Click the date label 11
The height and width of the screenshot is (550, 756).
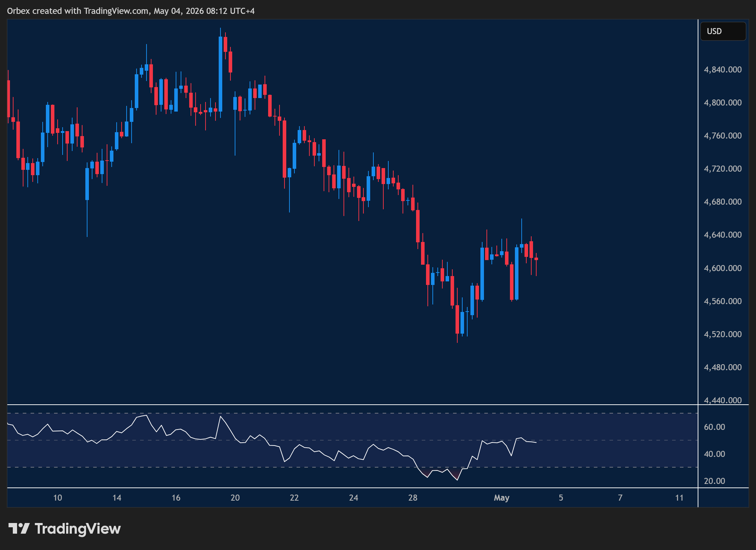pyautogui.click(x=679, y=497)
